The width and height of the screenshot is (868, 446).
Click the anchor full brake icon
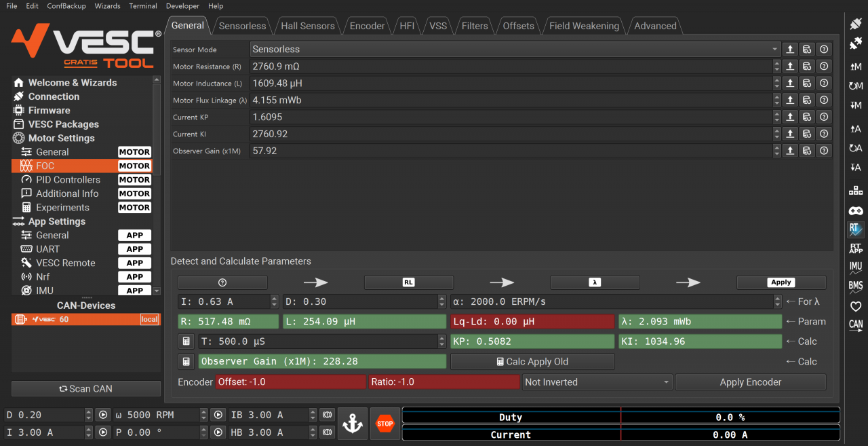352,424
